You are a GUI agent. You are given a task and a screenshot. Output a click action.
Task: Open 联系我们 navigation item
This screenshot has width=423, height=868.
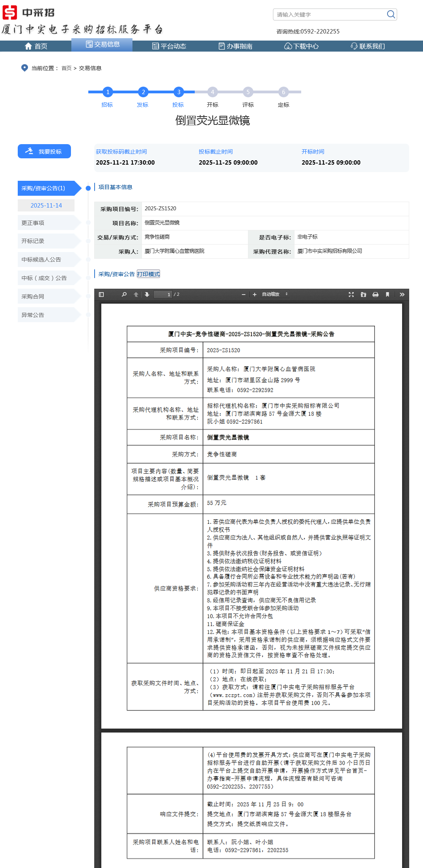368,46
